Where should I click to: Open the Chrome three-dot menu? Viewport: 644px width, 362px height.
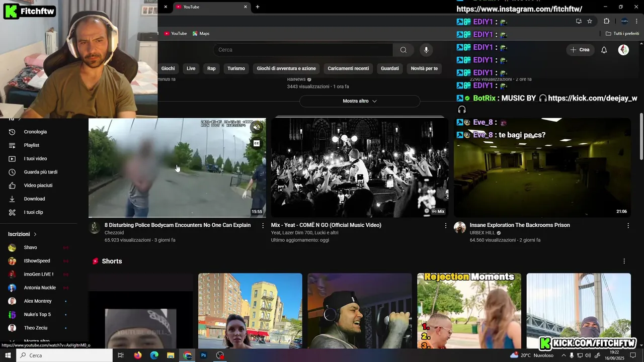[636, 21]
